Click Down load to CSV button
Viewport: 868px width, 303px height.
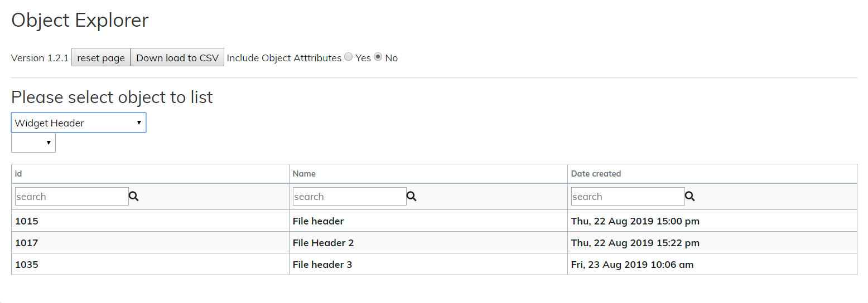(177, 58)
